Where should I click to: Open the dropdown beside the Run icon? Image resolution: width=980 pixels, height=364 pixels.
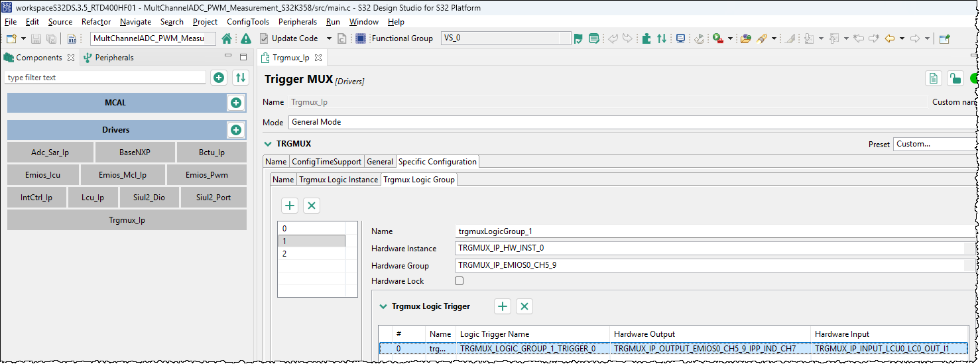[730, 38]
